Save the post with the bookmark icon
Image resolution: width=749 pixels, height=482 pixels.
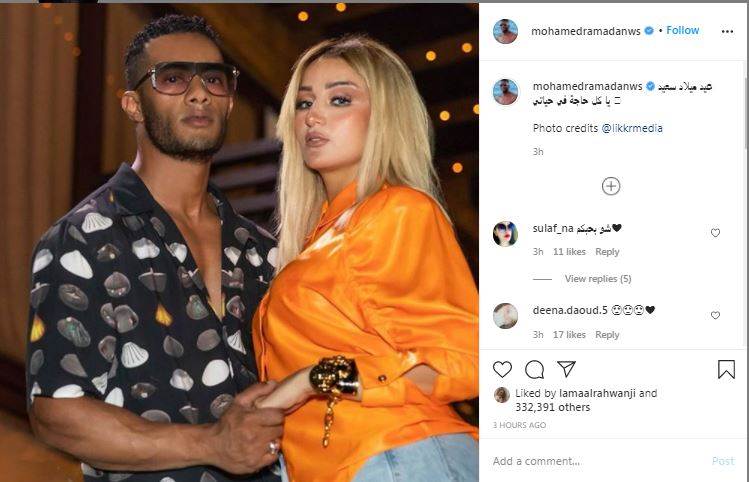[726, 369]
